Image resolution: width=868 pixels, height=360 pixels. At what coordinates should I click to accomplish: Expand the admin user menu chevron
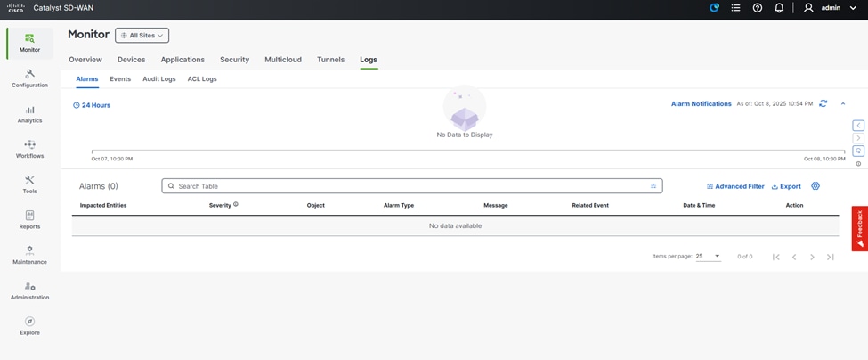tap(853, 8)
